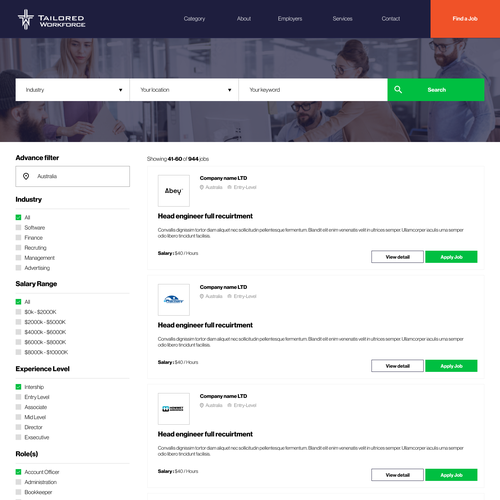Viewport: 500px width, 500px height.
Task: Check the Management industry checkbox
Action: pos(18,258)
